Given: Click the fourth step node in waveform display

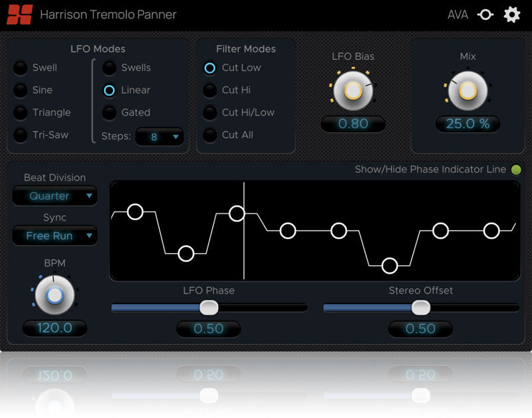Looking at the screenshot, I should point(288,231).
